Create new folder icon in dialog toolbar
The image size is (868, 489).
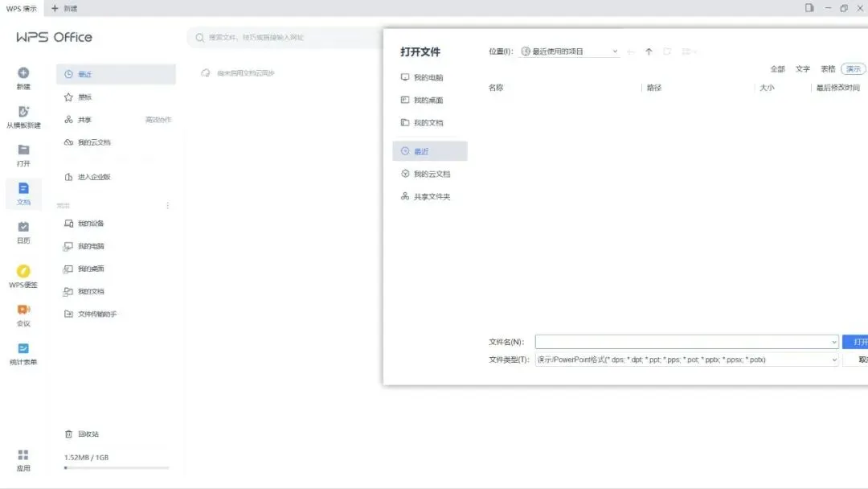click(x=667, y=51)
